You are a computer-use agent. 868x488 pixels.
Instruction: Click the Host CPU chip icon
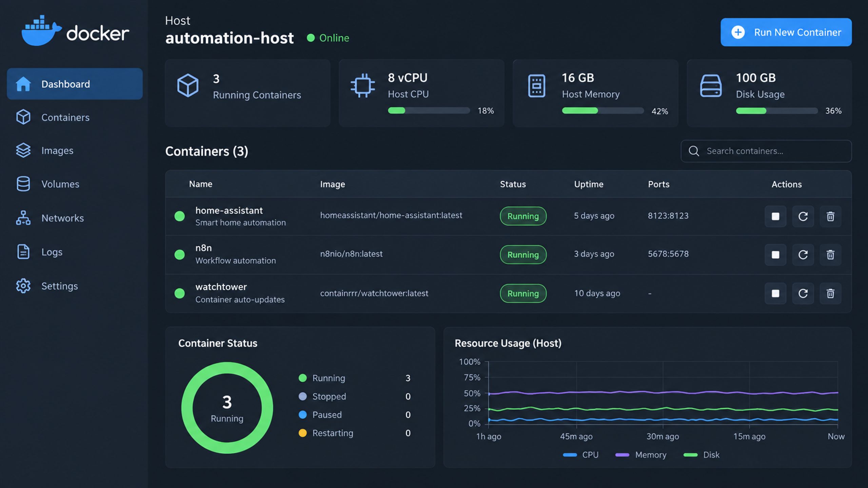[x=362, y=85]
